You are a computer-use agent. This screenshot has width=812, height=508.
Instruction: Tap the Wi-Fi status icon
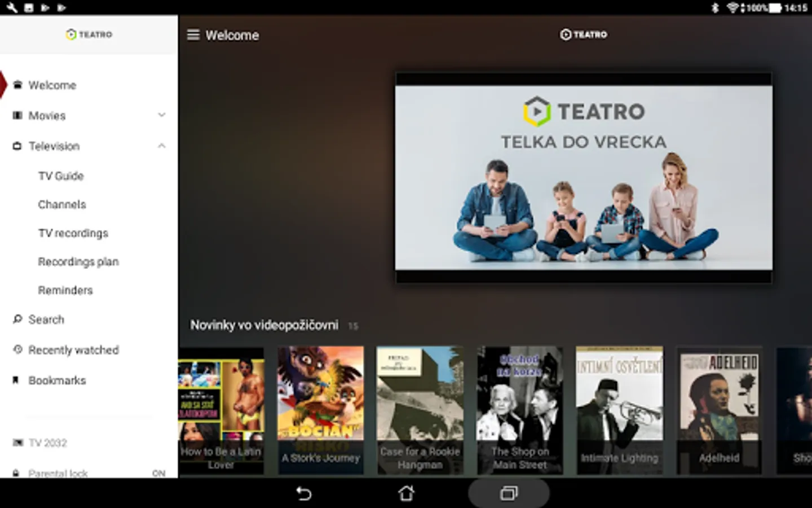pos(732,8)
